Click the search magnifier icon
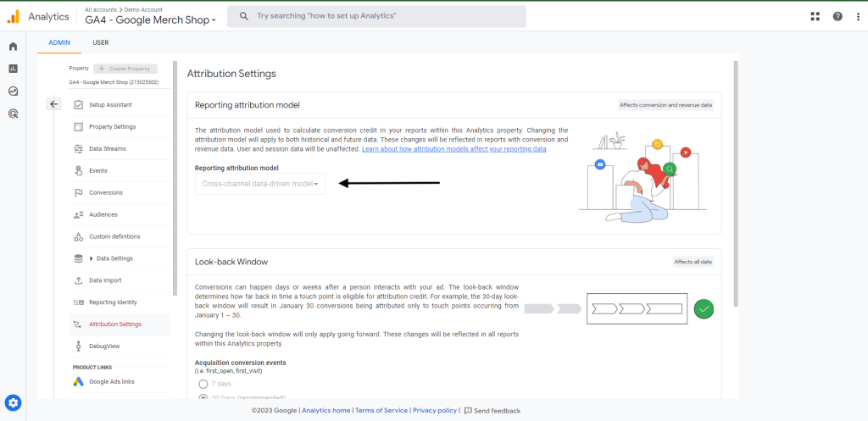868x421 pixels. (x=243, y=16)
